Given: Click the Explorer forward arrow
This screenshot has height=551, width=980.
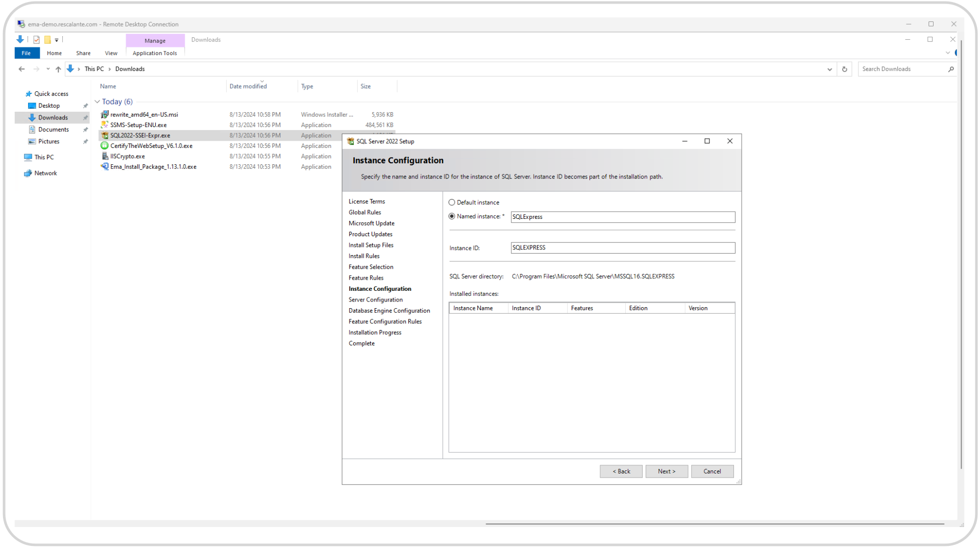Looking at the screenshot, I should pyautogui.click(x=36, y=69).
